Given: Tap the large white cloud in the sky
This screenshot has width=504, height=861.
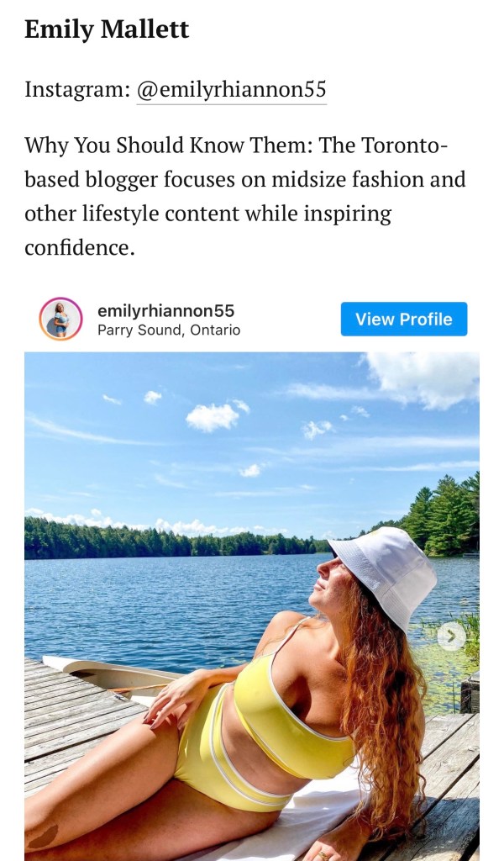Looking at the screenshot, I should pyautogui.click(x=213, y=415).
